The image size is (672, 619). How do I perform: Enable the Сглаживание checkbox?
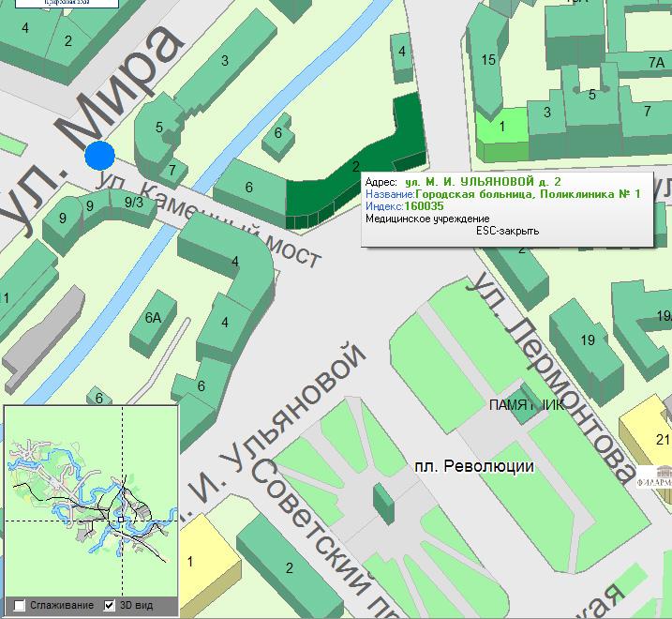[21, 605]
